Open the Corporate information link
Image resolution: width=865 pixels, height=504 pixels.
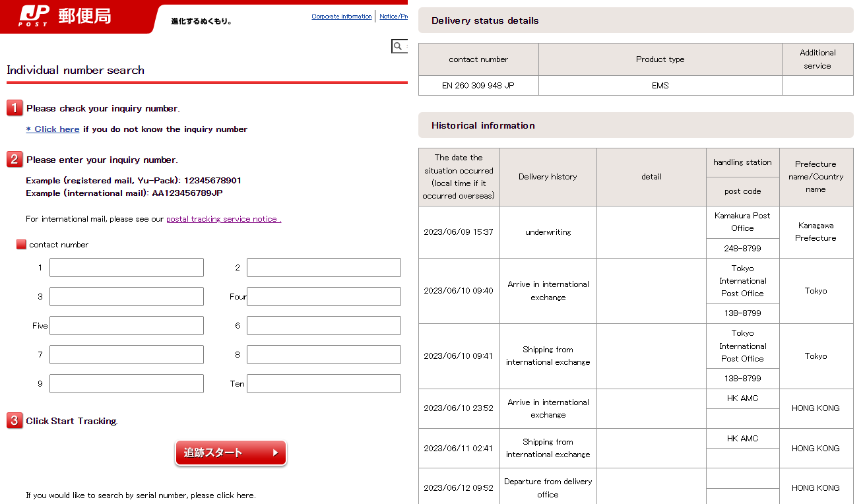342,16
